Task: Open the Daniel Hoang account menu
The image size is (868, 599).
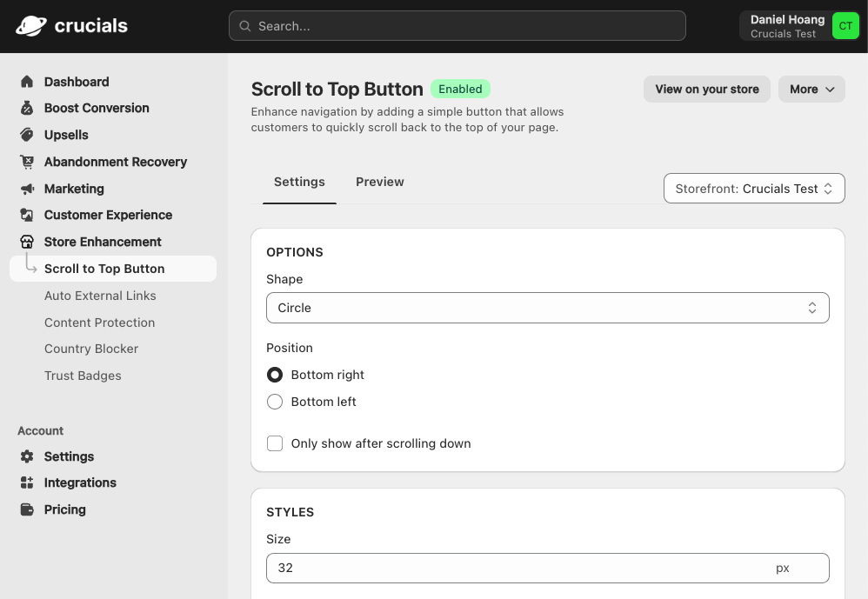Action: (x=800, y=26)
